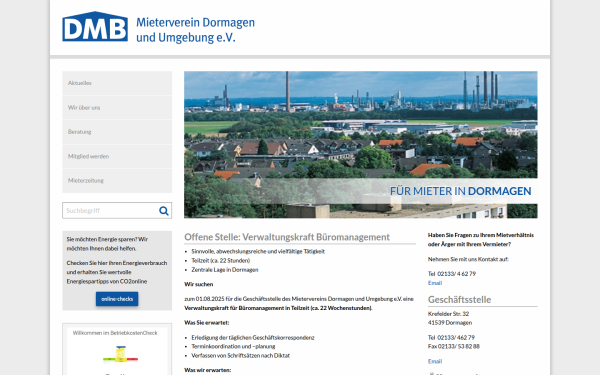The width and height of the screenshot is (600, 375).
Task: Click 'Tel 02133/ 462 79' in Geschäftsstelle
Action: tap(451, 338)
